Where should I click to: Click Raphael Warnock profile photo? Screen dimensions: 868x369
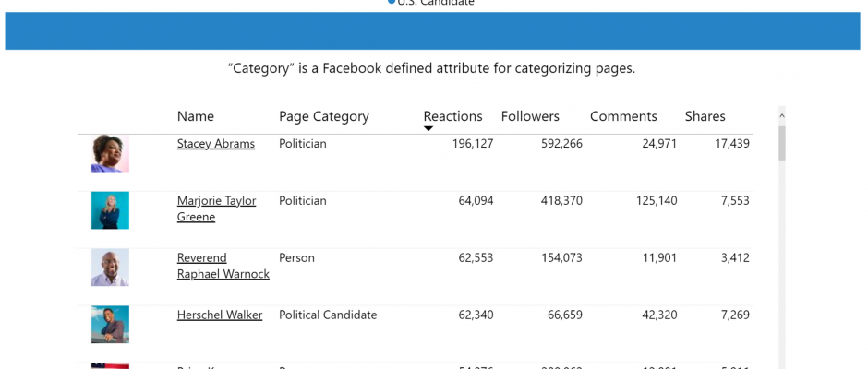tap(110, 268)
